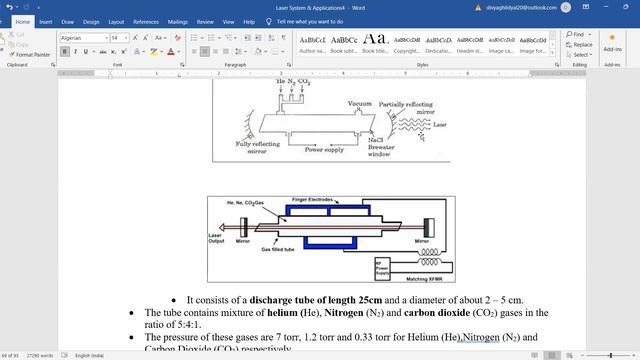Open Design ribbon tab

(91, 22)
